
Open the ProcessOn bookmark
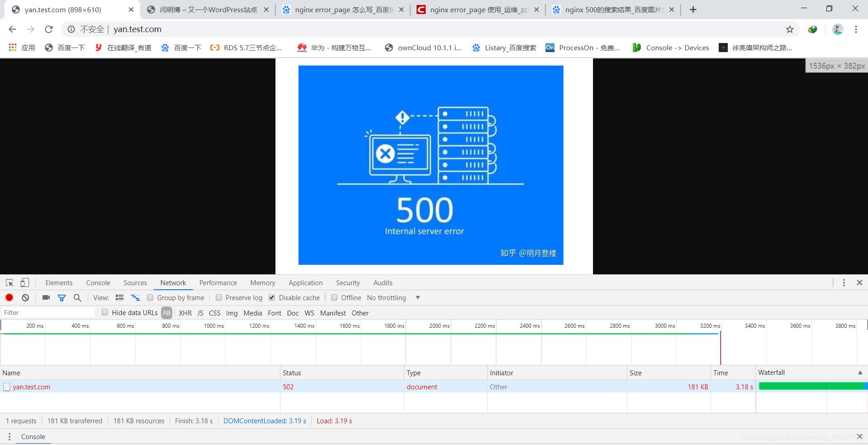583,48
